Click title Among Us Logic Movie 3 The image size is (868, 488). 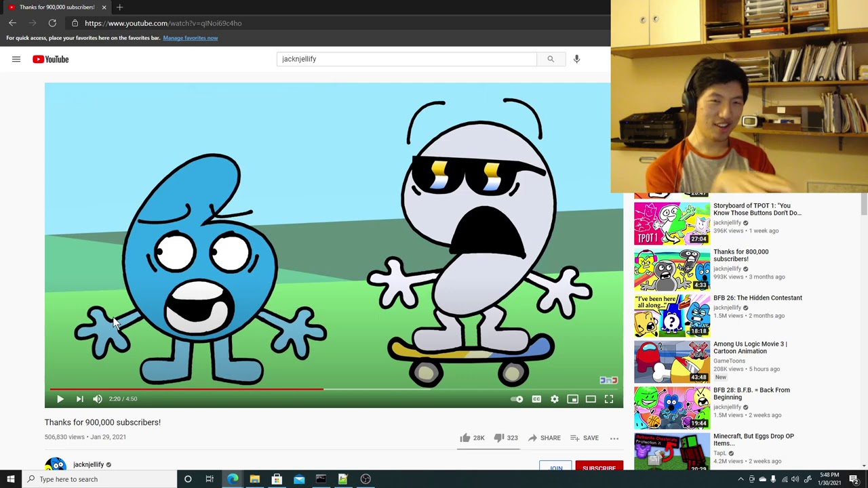[x=750, y=347]
